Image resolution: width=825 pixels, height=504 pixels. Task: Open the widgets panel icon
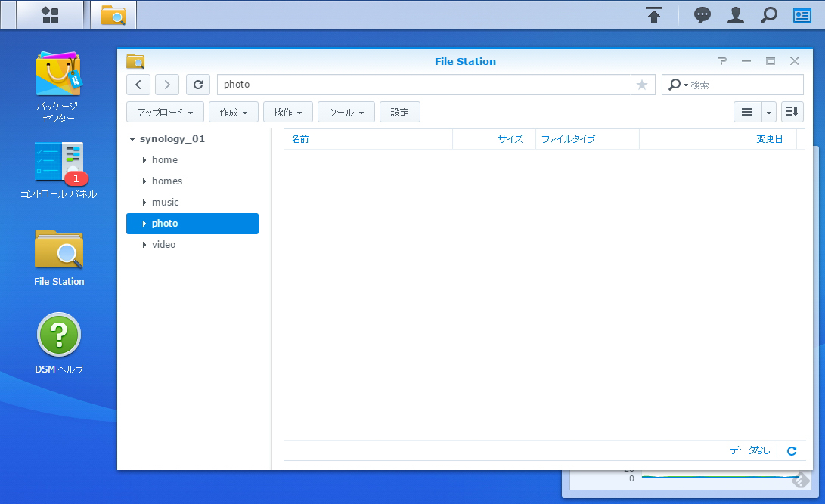[802, 15]
